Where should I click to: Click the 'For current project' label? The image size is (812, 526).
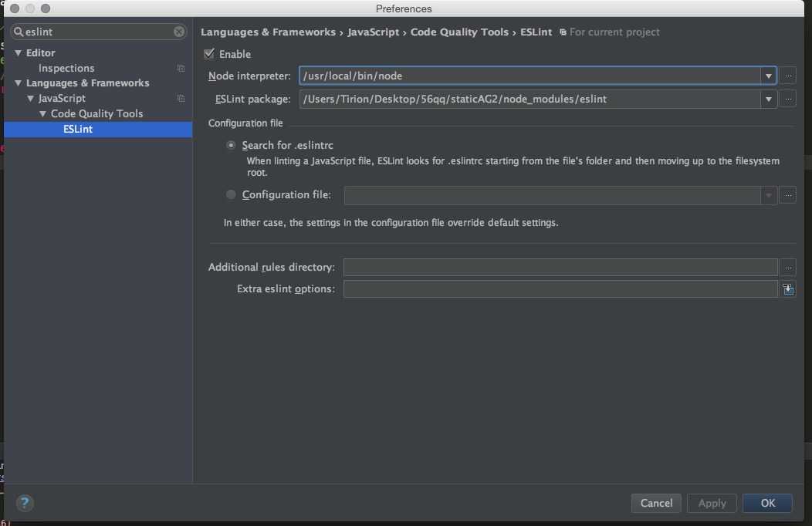[614, 32]
